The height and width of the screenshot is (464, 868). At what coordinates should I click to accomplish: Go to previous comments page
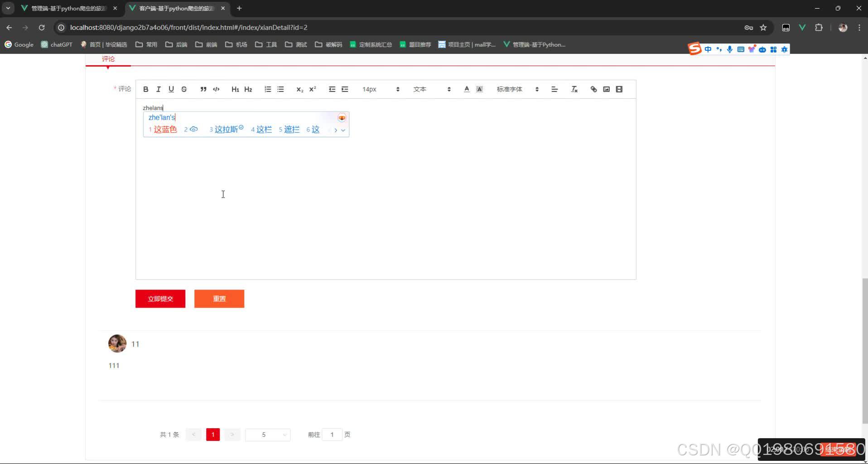193,435
